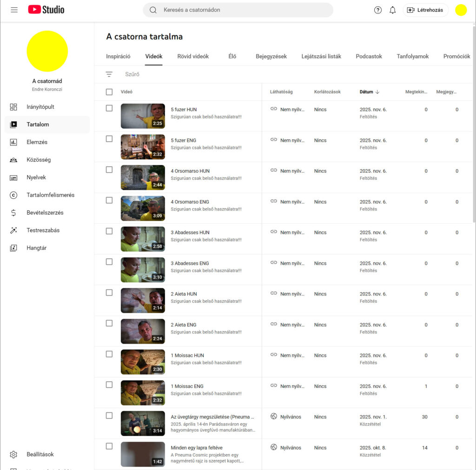The width and height of the screenshot is (476, 470).
Task: Sort by Dátum column header
Action: (x=366, y=92)
